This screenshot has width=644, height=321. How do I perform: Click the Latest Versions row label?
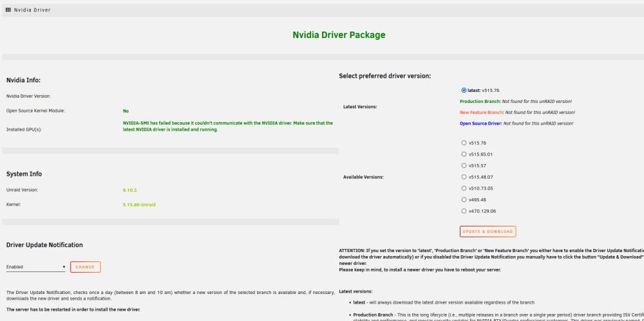point(360,107)
